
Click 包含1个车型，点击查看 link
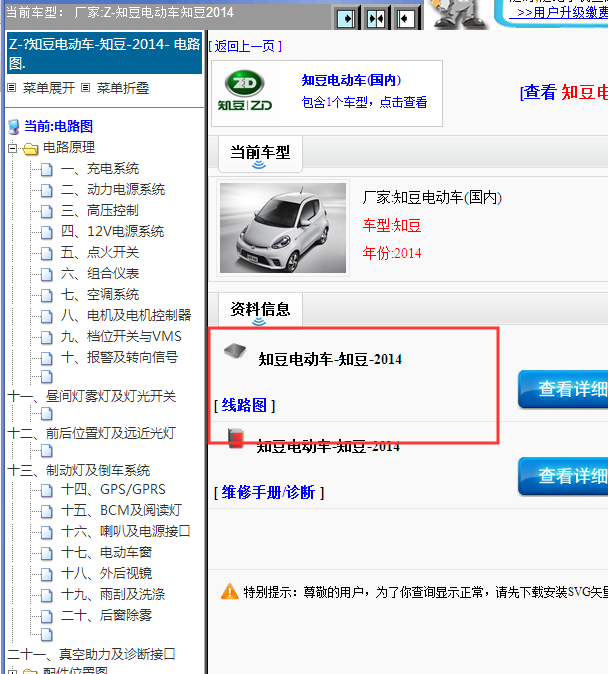tap(364, 102)
